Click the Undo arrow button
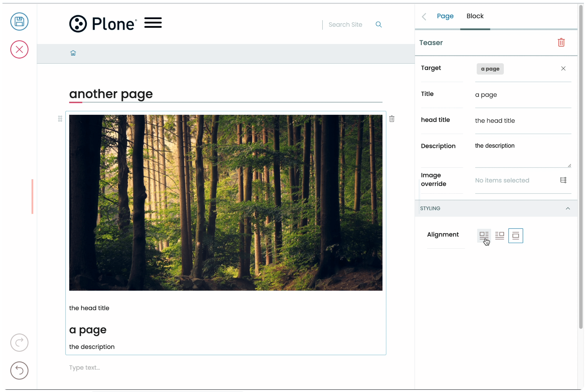587x392 pixels. [x=19, y=370]
